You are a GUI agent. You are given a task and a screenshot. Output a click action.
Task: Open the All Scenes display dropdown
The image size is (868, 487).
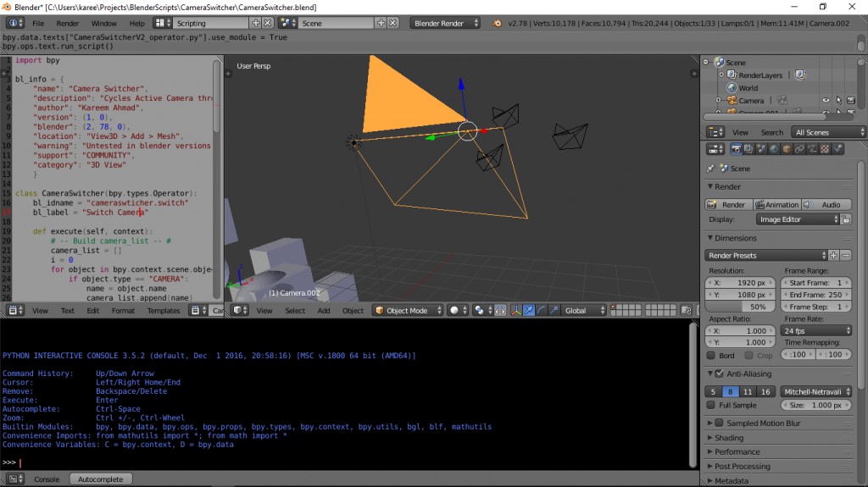(x=828, y=132)
